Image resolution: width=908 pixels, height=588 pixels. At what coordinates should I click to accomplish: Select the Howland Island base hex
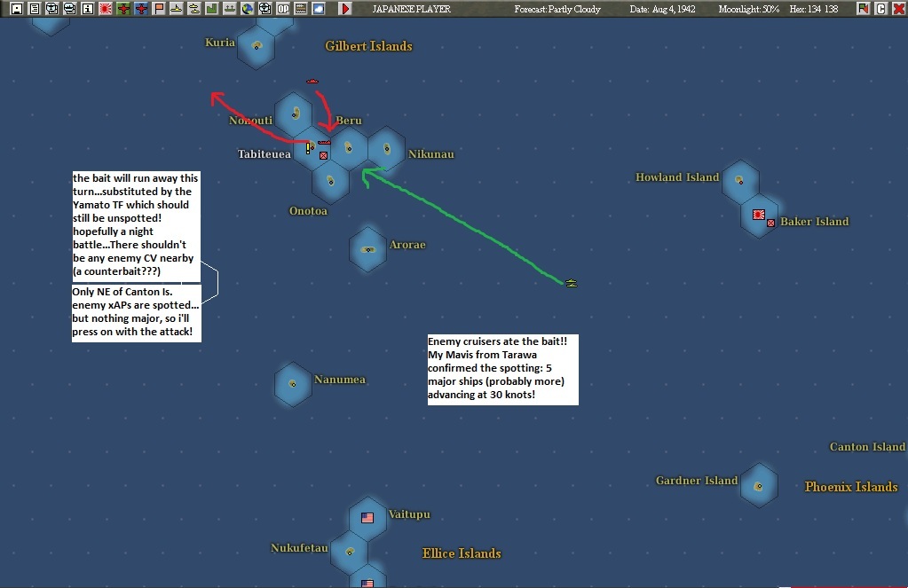click(740, 181)
